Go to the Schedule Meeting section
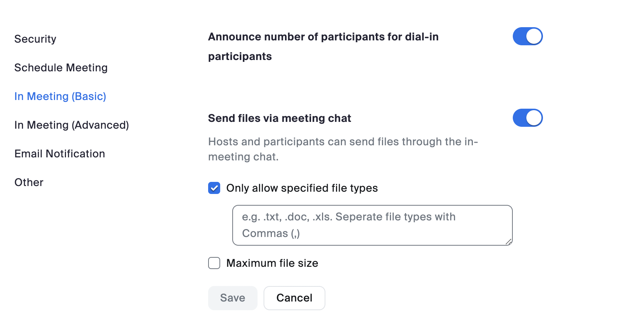644x320 pixels. 61,68
